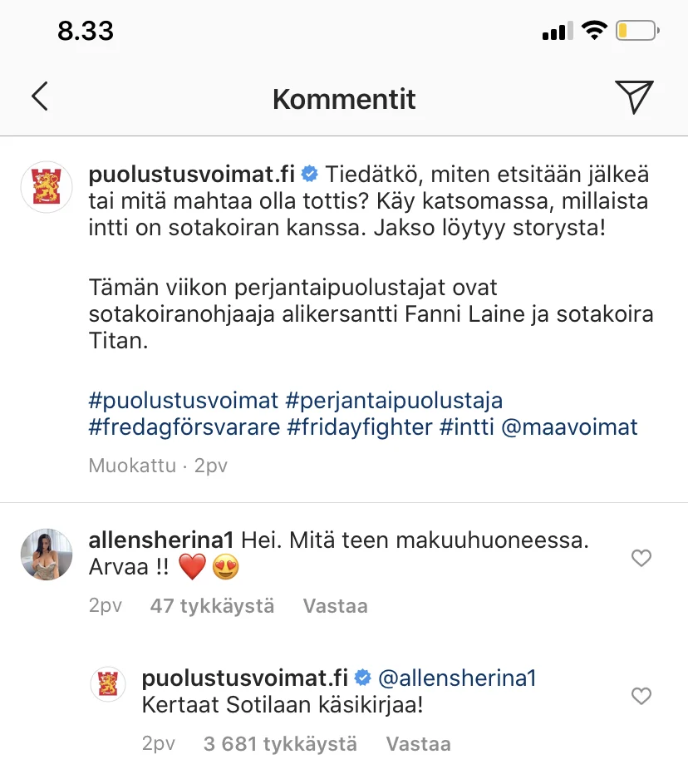Tap the #intti hashtag
688x784 pixels.
(470, 427)
